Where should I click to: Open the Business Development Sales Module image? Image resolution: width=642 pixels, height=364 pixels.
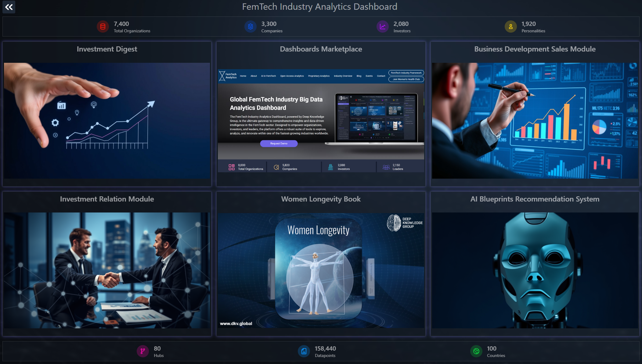[535, 120]
